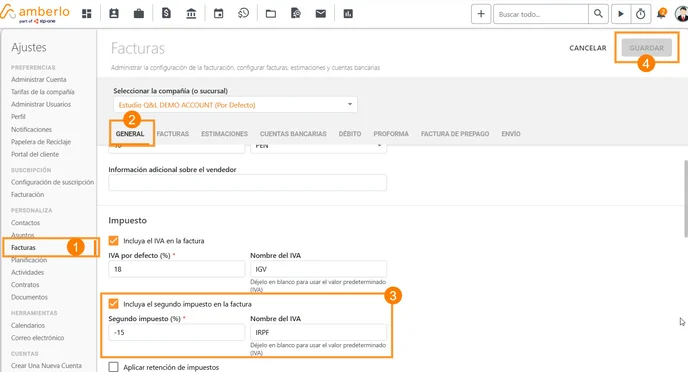This screenshot has height=372, width=688.
Task: Switch to the Envío tab
Action: 511,134
